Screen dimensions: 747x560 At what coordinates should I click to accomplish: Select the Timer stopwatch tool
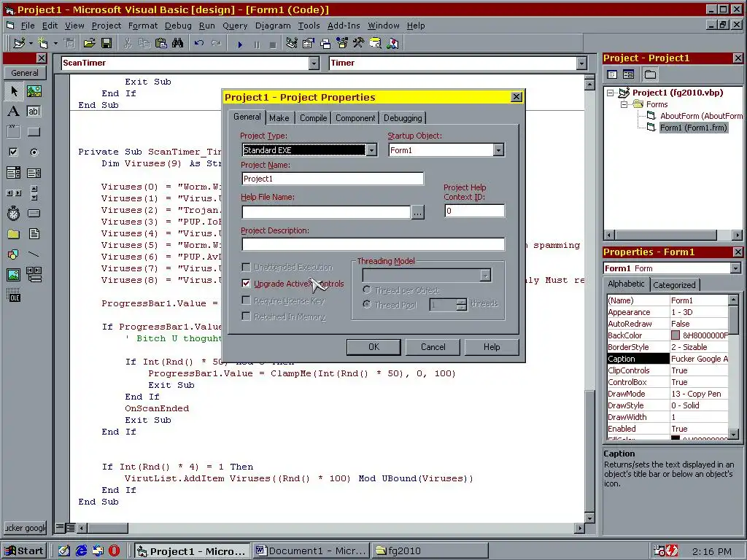(x=14, y=214)
